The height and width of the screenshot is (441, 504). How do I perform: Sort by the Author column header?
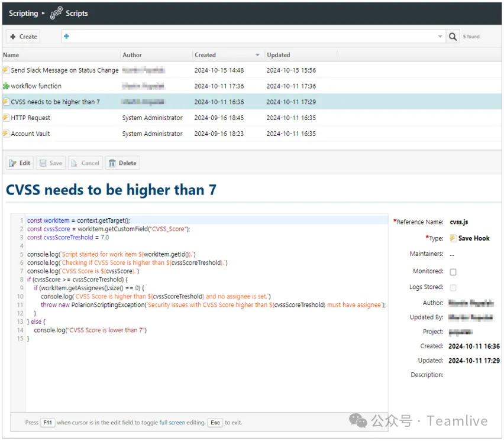point(132,55)
